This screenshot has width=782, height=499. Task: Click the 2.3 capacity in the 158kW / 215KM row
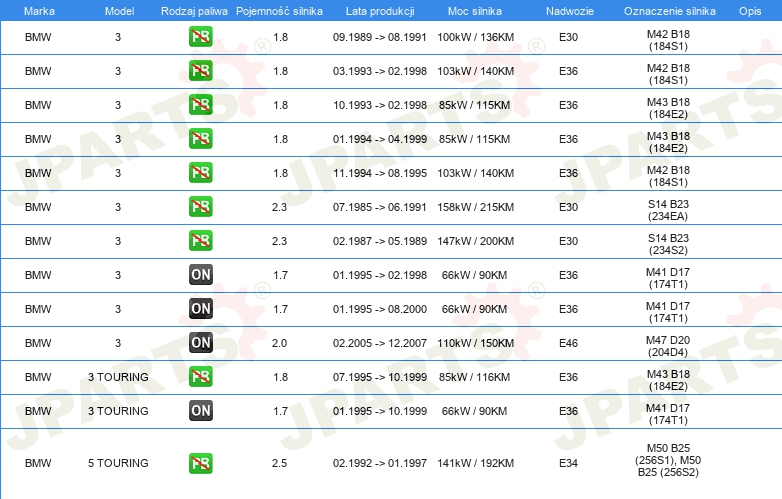(279, 207)
